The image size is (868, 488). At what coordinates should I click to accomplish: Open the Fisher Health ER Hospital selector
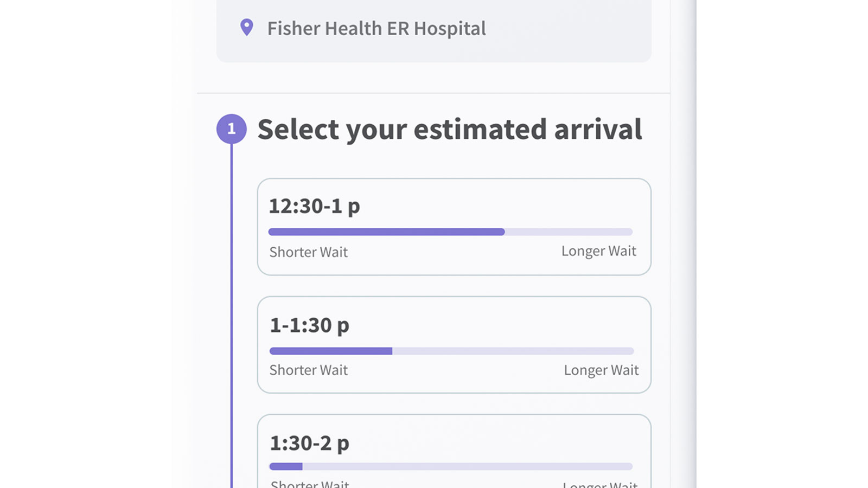(433, 29)
